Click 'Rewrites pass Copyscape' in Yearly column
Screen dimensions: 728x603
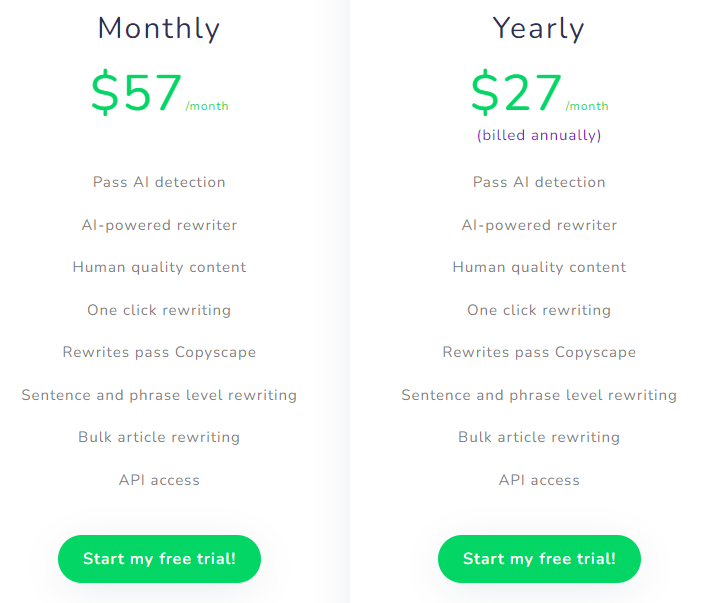pos(539,352)
